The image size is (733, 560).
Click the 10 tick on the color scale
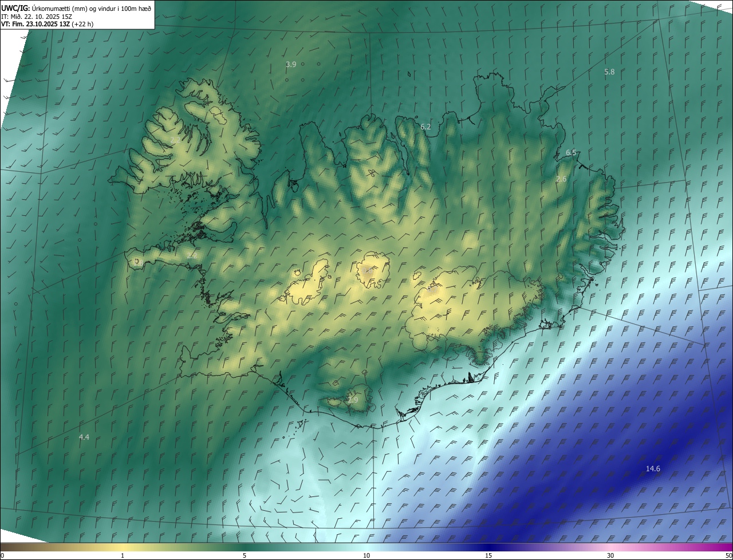(366, 555)
